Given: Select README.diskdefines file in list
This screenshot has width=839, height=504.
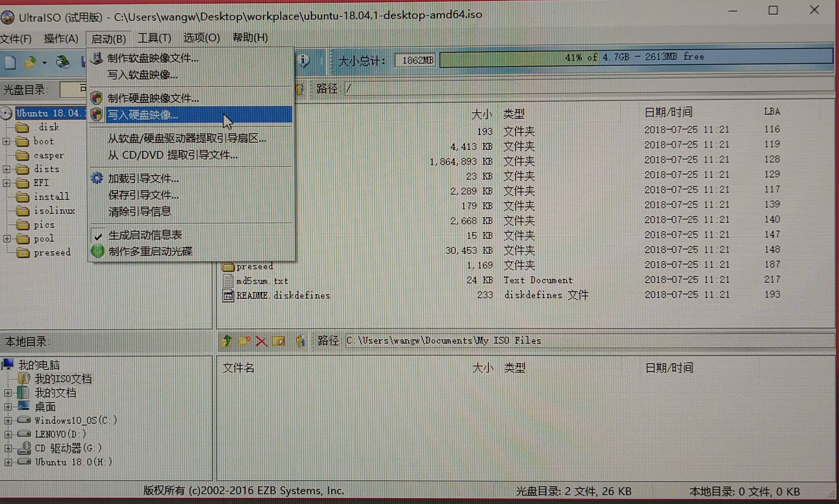Looking at the screenshot, I should point(283,296).
